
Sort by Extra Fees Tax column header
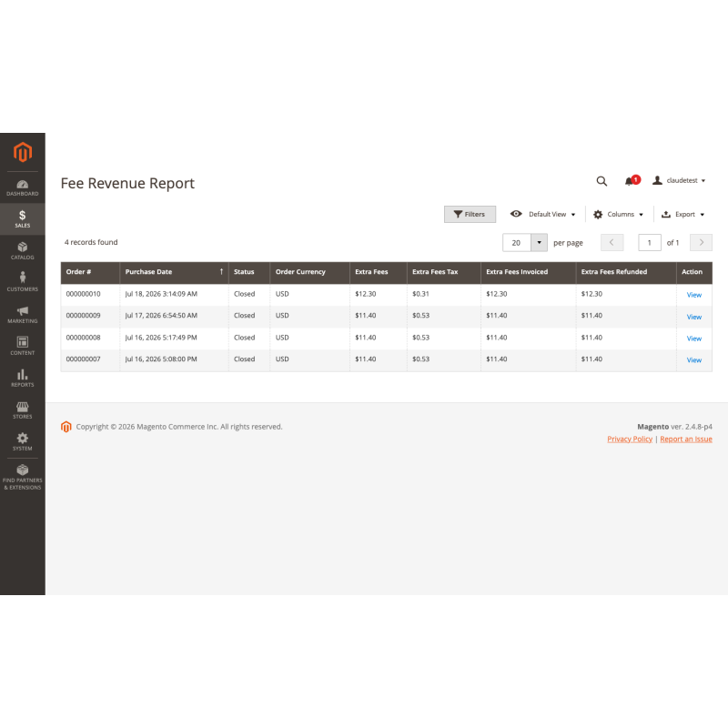[443, 272]
